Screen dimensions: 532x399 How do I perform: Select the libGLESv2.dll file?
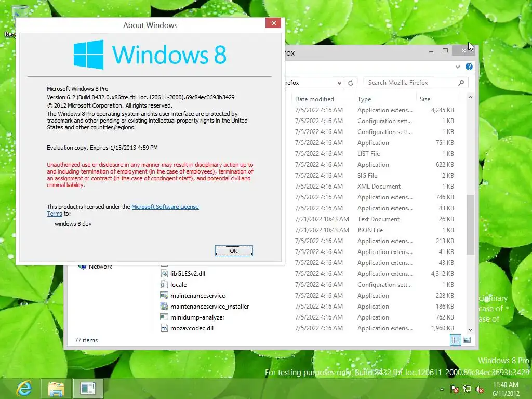(x=188, y=273)
